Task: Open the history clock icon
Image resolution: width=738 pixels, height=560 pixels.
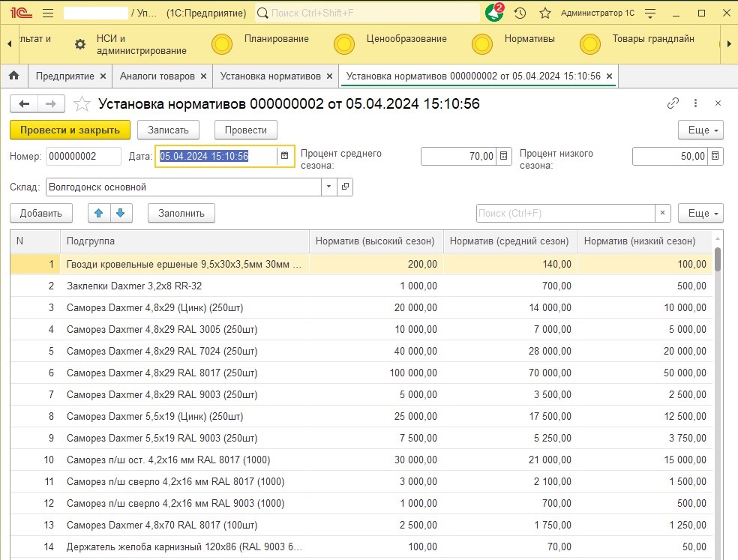Action: tap(520, 13)
